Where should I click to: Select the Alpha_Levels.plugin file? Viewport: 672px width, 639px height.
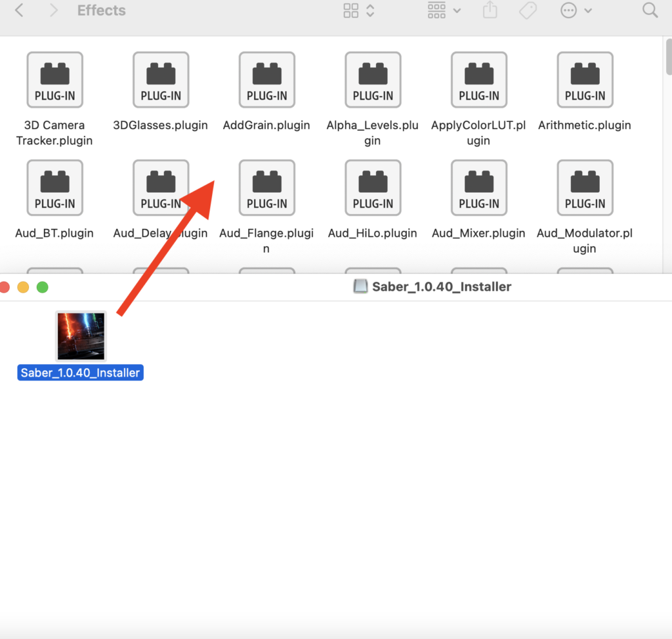(373, 79)
